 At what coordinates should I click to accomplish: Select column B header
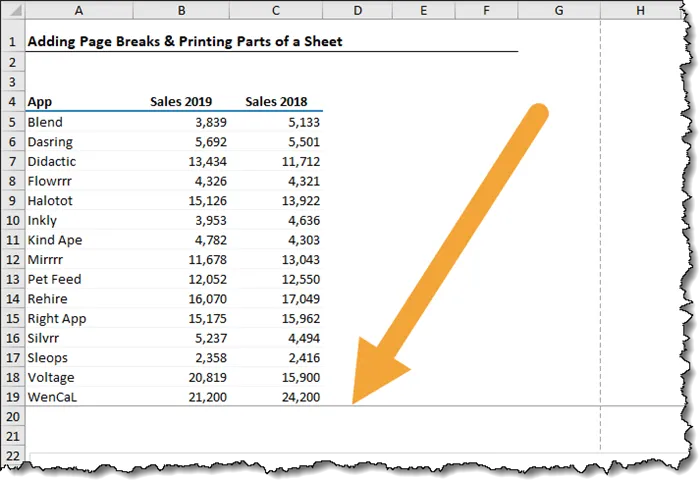181,12
